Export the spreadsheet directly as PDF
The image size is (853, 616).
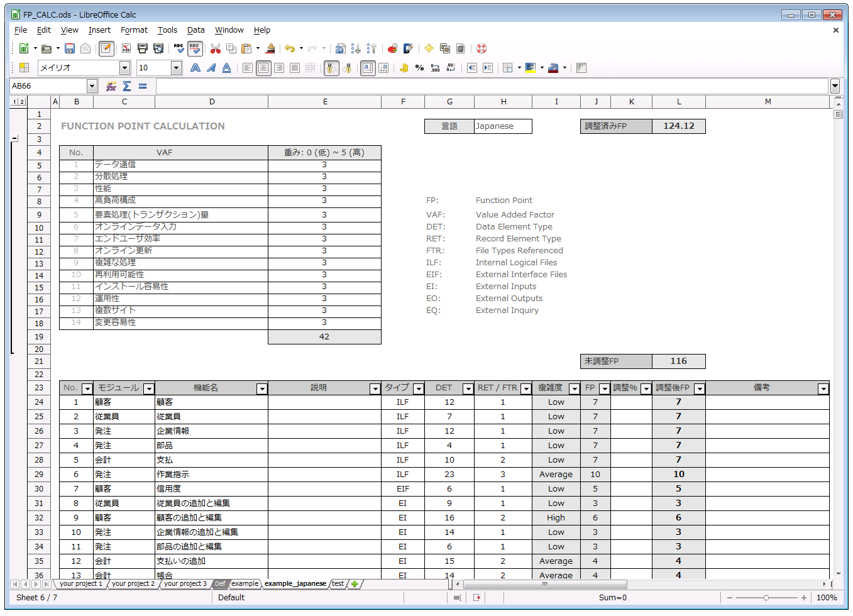pos(126,48)
